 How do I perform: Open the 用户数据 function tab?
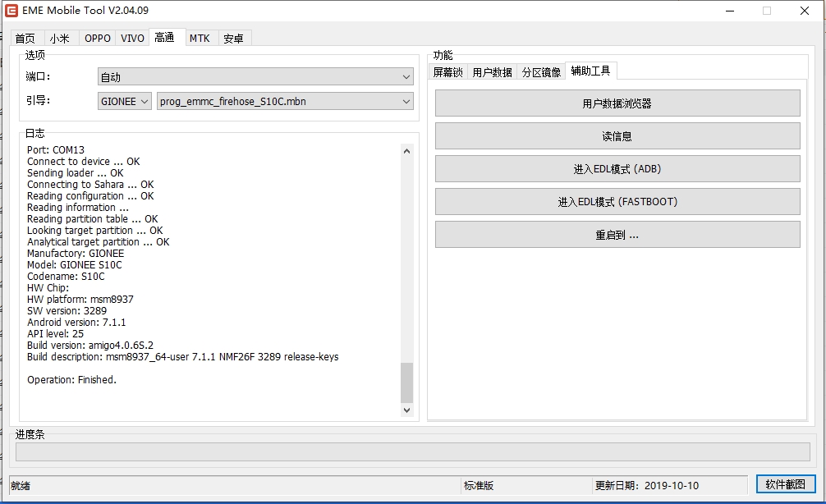tap(492, 72)
